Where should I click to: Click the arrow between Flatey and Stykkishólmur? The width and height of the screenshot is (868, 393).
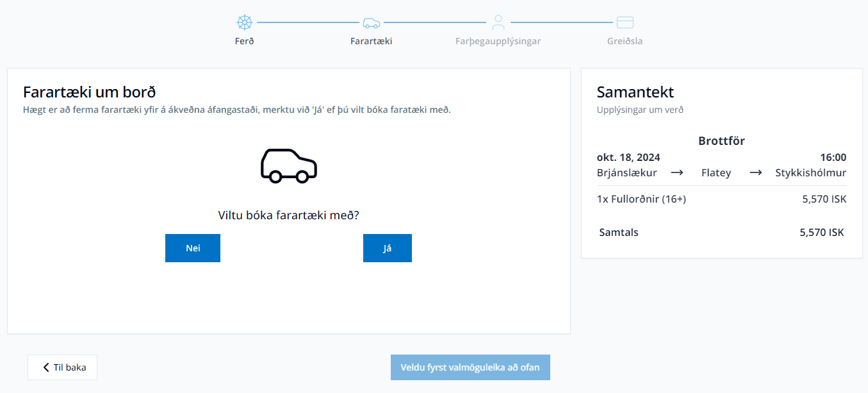point(755,172)
